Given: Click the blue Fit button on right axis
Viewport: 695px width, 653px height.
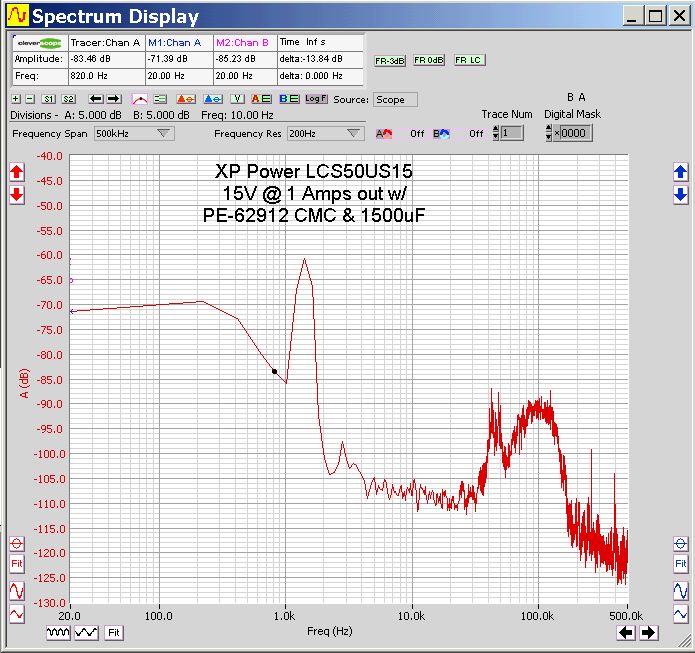Looking at the screenshot, I should pyautogui.click(x=680, y=564).
